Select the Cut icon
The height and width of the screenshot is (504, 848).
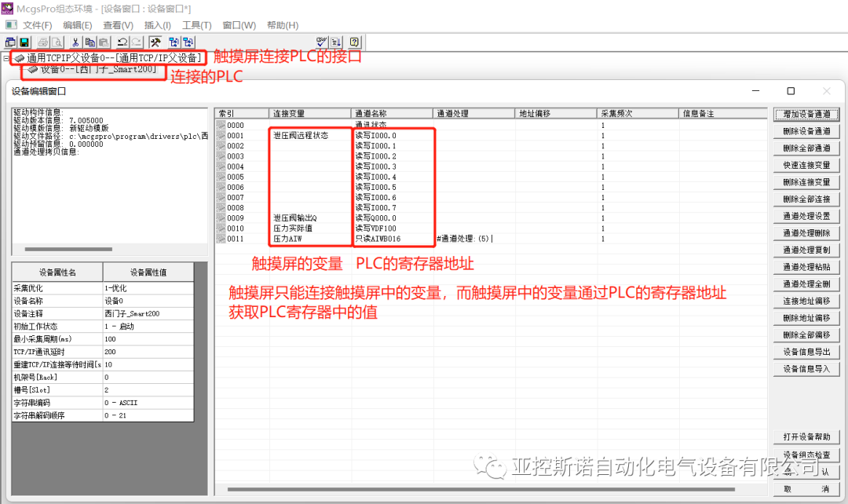point(75,42)
